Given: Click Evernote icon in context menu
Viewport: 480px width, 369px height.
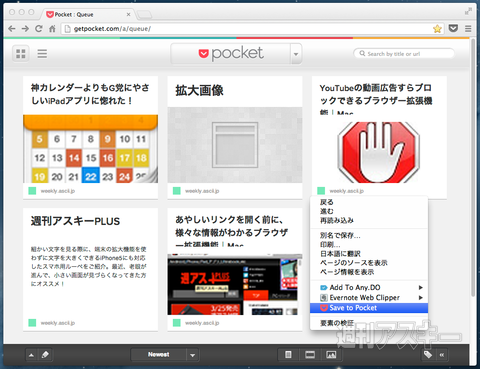Looking at the screenshot, I should tap(323, 298).
